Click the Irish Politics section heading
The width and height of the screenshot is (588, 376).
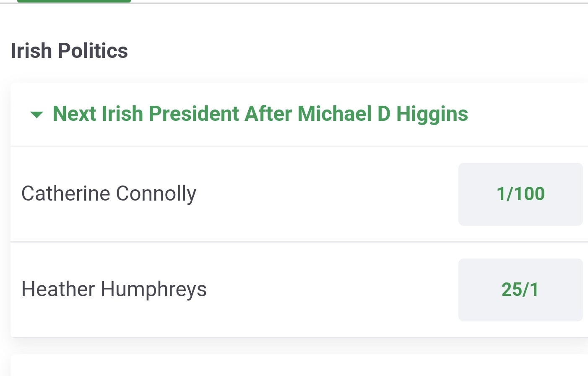(x=69, y=51)
